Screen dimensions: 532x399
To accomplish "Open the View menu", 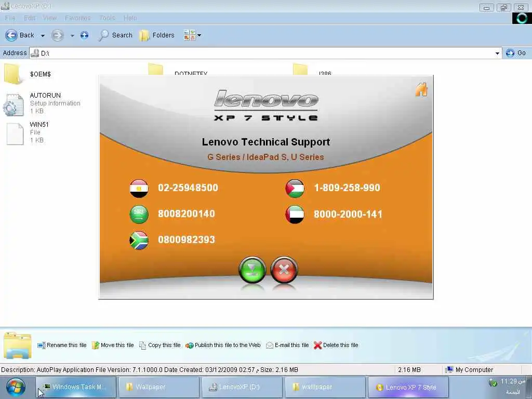I will click(50, 18).
